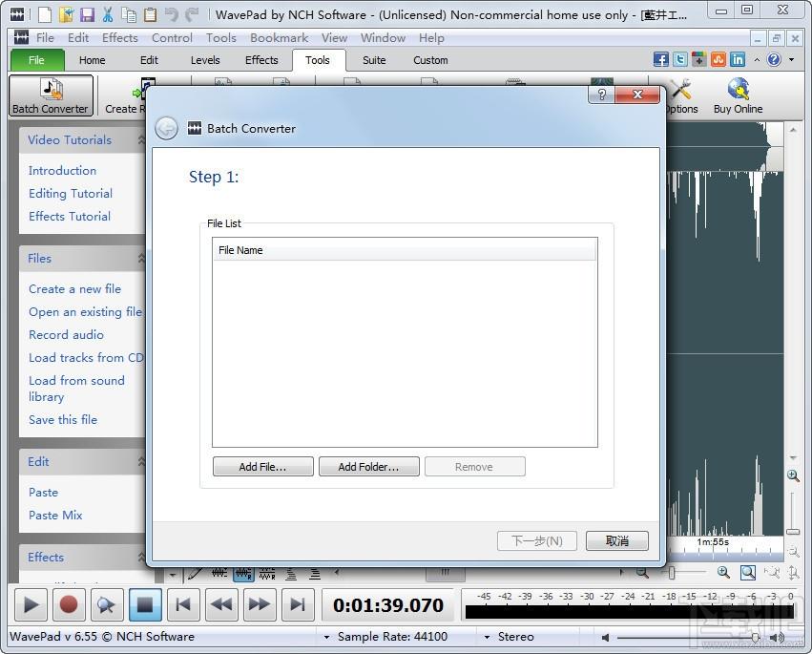Click the Fast Forward button
The width and height of the screenshot is (812, 654).
click(260, 604)
